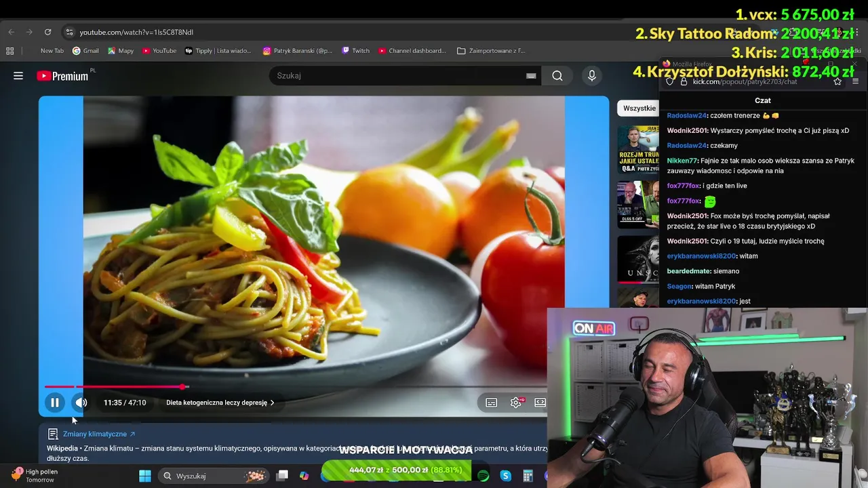Seek the video progress bar at the red scrubber
The height and width of the screenshot is (488, 868).
pyautogui.click(x=182, y=387)
